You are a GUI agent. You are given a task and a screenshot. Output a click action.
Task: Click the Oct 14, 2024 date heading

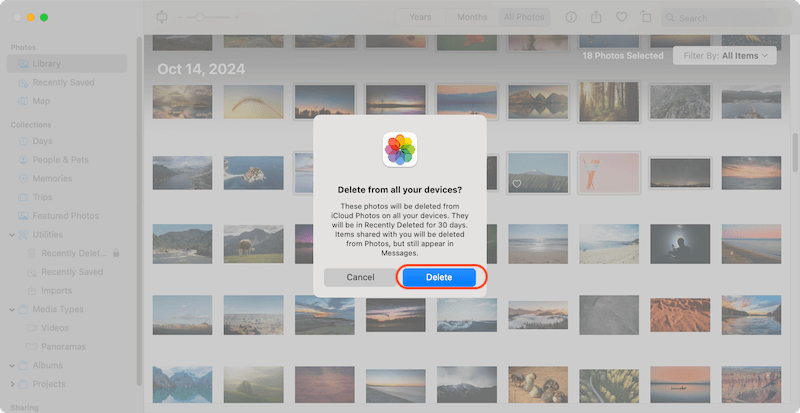[201, 69]
